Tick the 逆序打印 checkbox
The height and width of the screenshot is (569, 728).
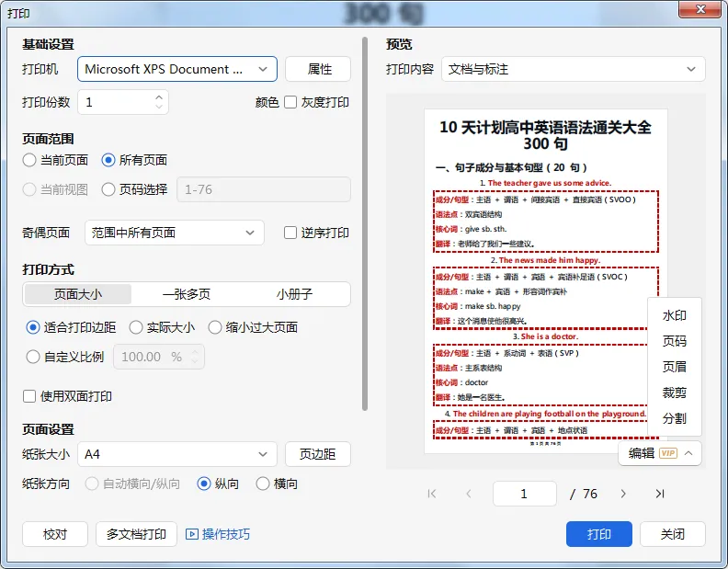click(290, 233)
